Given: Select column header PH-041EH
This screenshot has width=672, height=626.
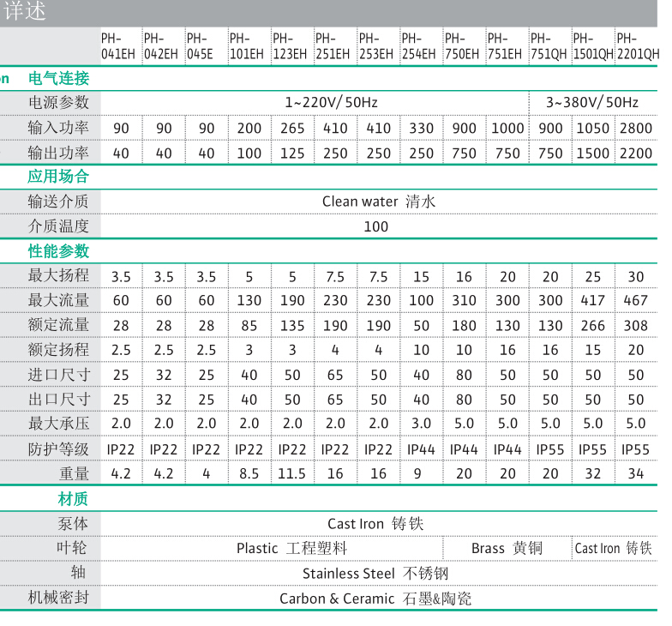Looking at the screenshot, I should click(x=118, y=46).
